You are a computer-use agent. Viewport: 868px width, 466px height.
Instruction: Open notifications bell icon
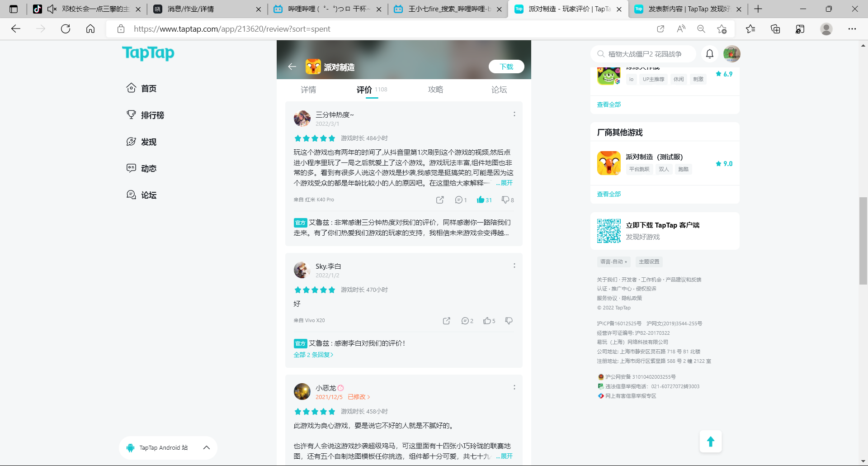tap(710, 54)
